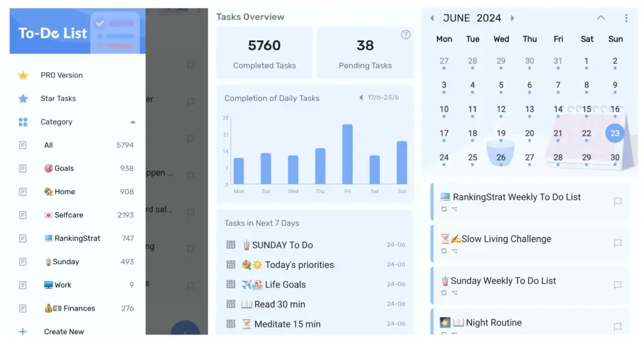Flag the Slow Living Challenge task
The width and height of the screenshot is (644, 344).
[x=618, y=243]
